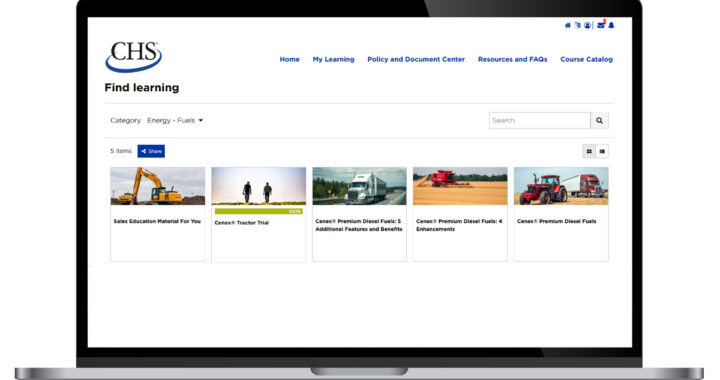
Task: Select the excavator course thumbnail
Action: (x=158, y=186)
